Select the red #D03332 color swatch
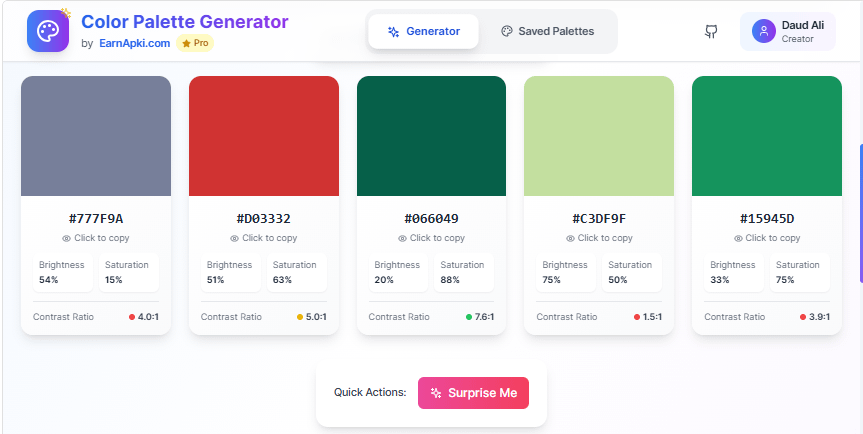The width and height of the screenshot is (863, 434). pos(264,136)
